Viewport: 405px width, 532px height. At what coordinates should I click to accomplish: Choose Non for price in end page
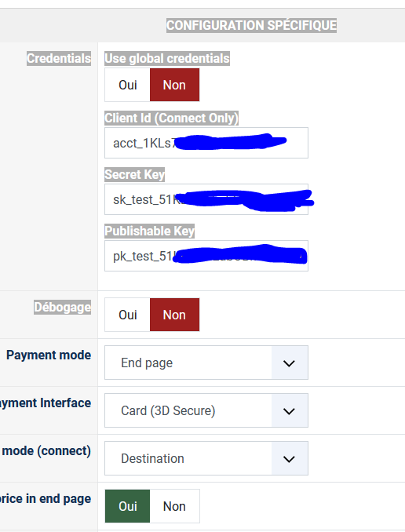pyautogui.click(x=174, y=506)
